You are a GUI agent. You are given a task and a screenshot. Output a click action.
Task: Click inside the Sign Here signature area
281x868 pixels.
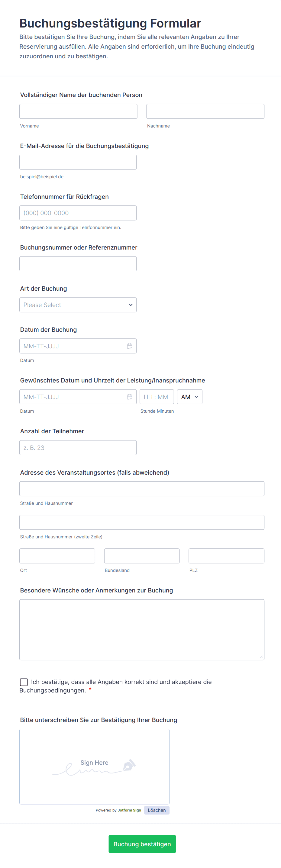pyautogui.click(x=94, y=766)
